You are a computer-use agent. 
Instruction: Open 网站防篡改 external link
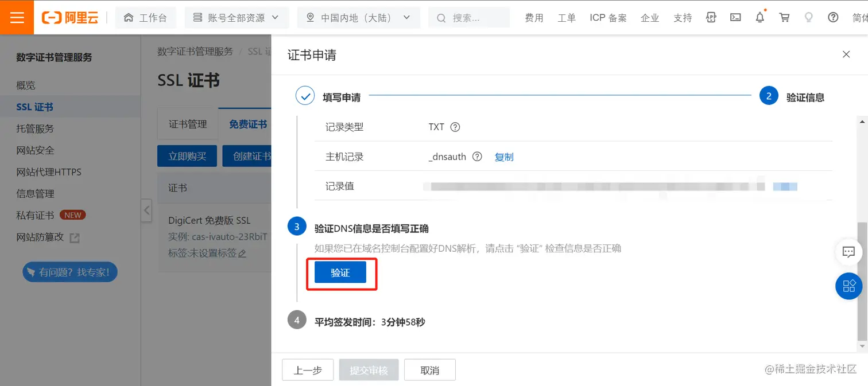coord(48,237)
